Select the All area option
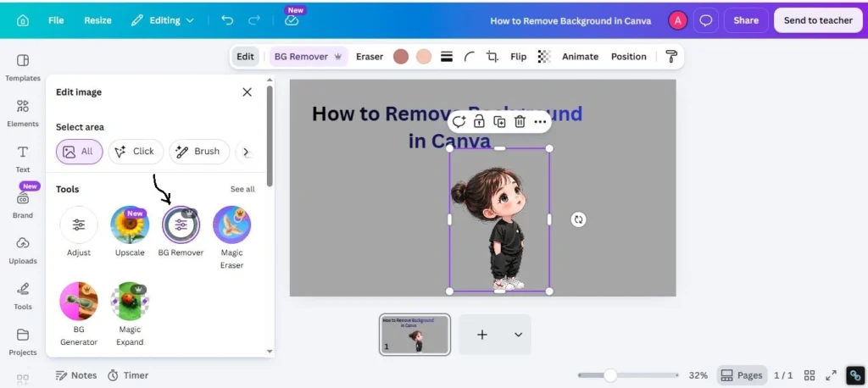The width and height of the screenshot is (868, 388). [79, 152]
